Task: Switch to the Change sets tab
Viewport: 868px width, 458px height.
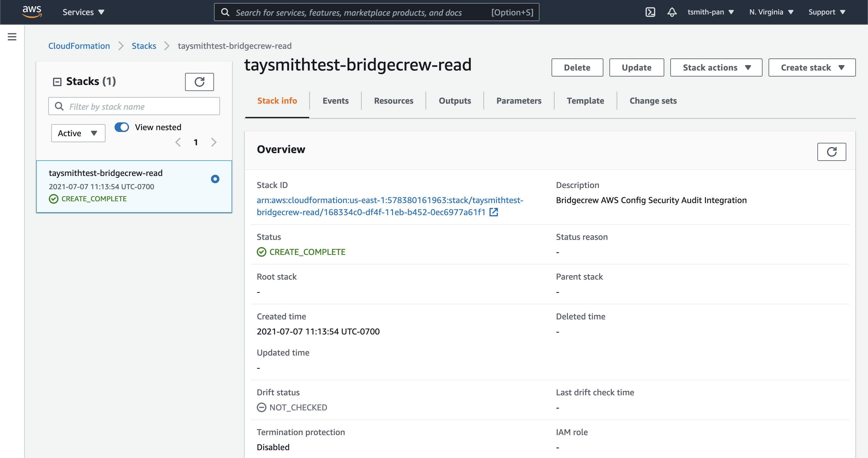Action: point(653,101)
